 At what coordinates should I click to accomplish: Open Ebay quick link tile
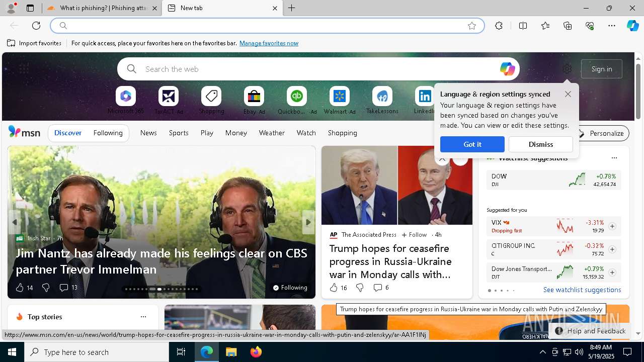pyautogui.click(x=254, y=101)
